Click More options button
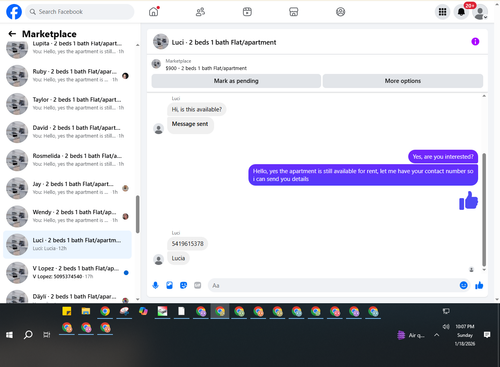 [403, 81]
